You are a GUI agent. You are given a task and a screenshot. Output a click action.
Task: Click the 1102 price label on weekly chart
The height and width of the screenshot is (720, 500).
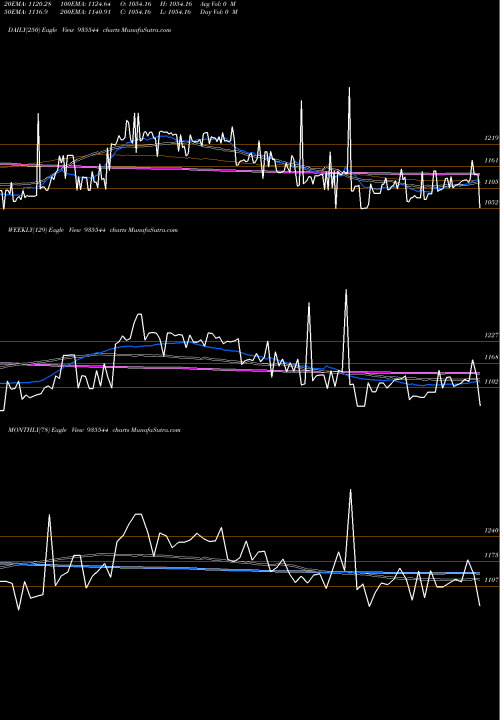coord(491,382)
